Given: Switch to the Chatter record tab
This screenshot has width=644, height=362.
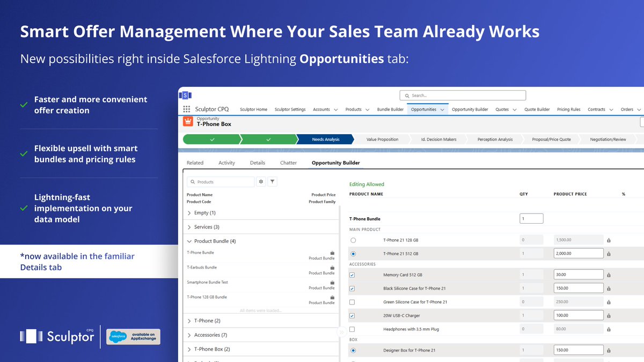Looking at the screenshot, I should [288, 162].
